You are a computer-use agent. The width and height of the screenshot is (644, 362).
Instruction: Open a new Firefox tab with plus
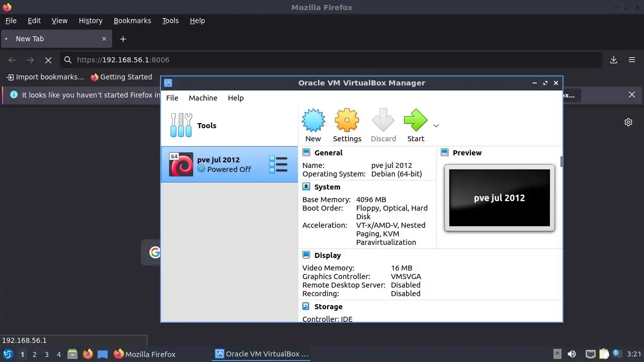123,39
